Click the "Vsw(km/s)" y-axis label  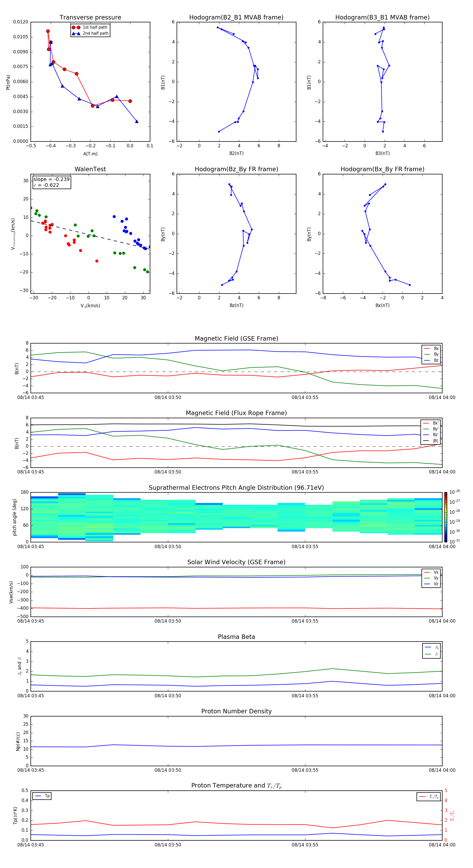coord(11,592)
